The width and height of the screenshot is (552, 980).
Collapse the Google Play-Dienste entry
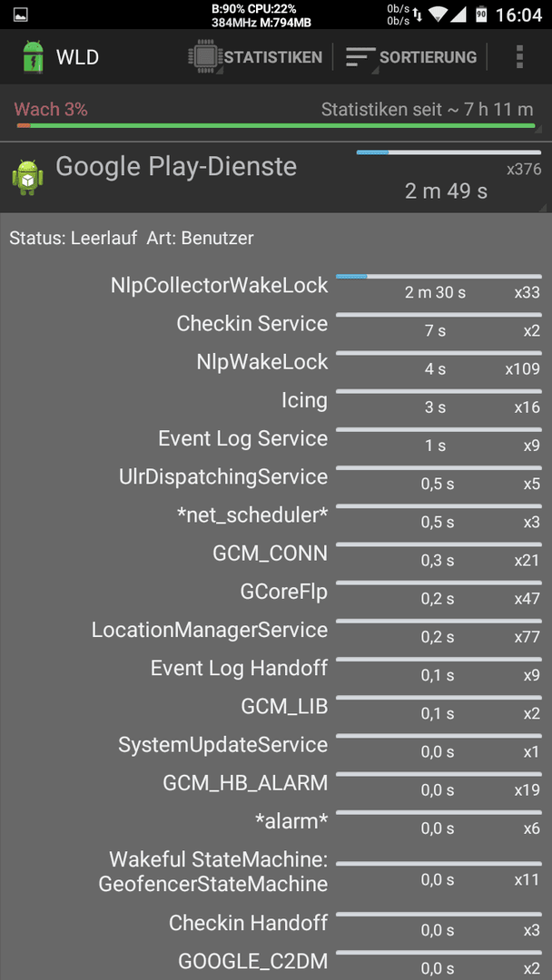(276, 178)
